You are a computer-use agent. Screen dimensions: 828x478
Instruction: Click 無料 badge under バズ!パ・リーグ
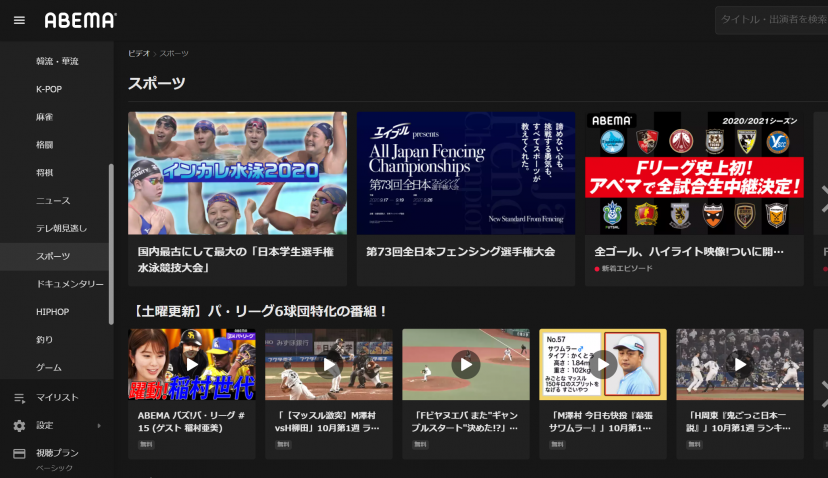pos(146,445)
